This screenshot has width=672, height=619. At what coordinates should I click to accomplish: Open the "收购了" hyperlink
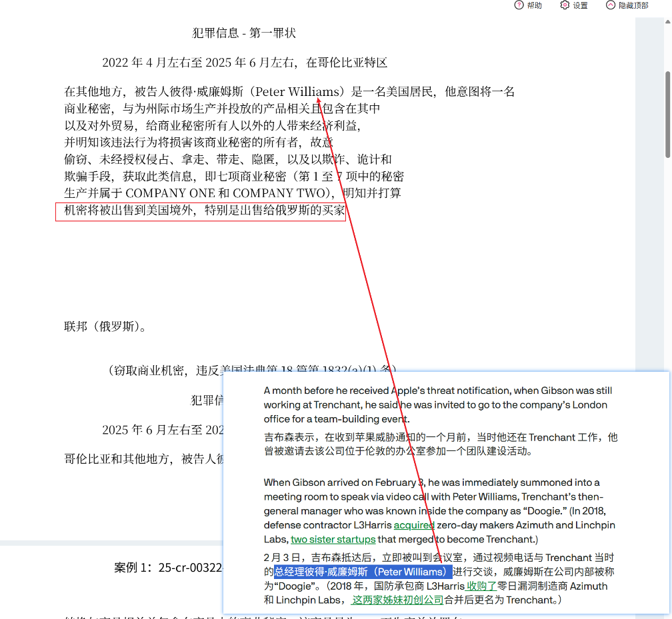click(x=481, y=586)
